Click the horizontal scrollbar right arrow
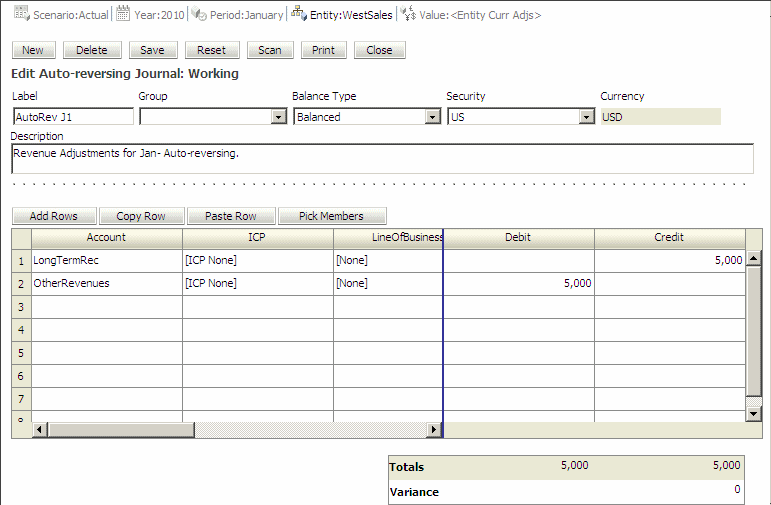The width and height of the screenshot is (771, 505). 434,430
